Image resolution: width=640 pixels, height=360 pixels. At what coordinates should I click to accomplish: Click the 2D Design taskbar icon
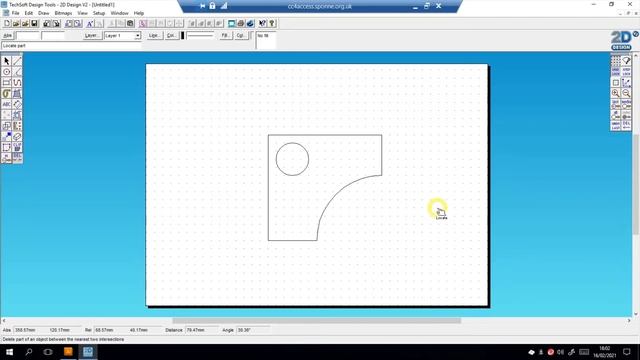point(88,352)
